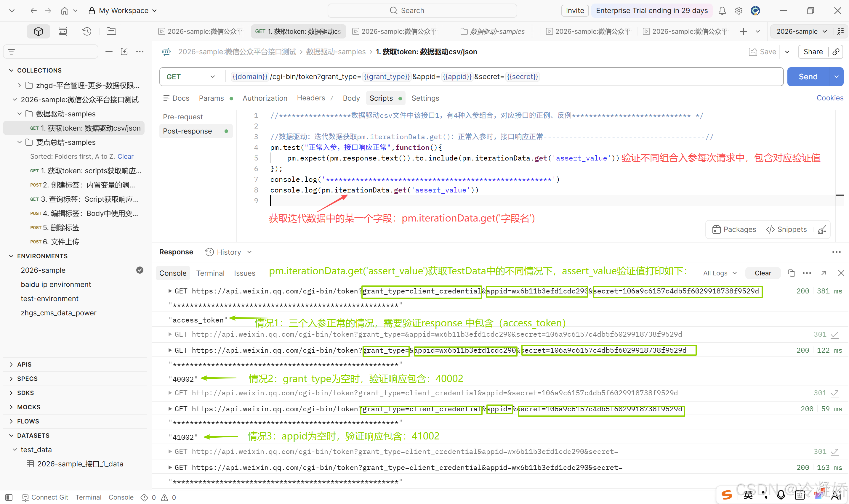Viewport: 849px width, 504px height.
Task: Collapse the COLLECTIONS section
Action: pos(11,70)
